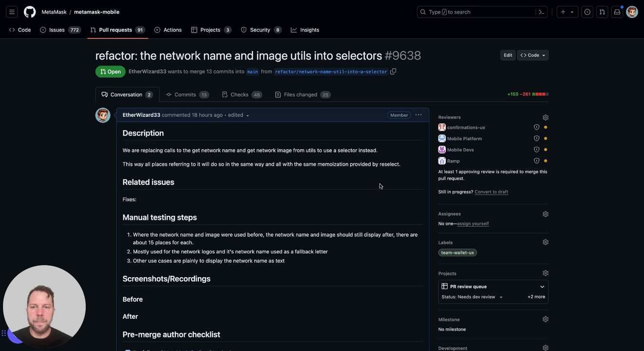The image size is (644, 351).
Task: Expand the PR review queue project
Action: point(542,287)
